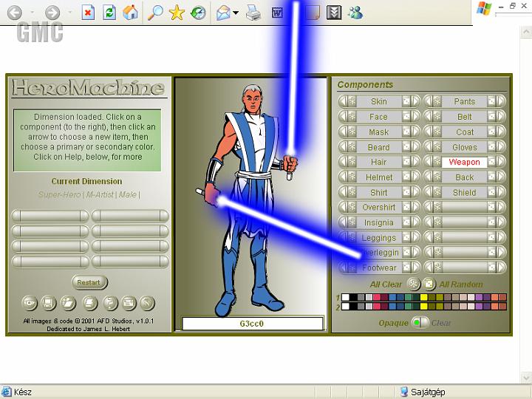Click the All Random dice icon

point(429,284)
